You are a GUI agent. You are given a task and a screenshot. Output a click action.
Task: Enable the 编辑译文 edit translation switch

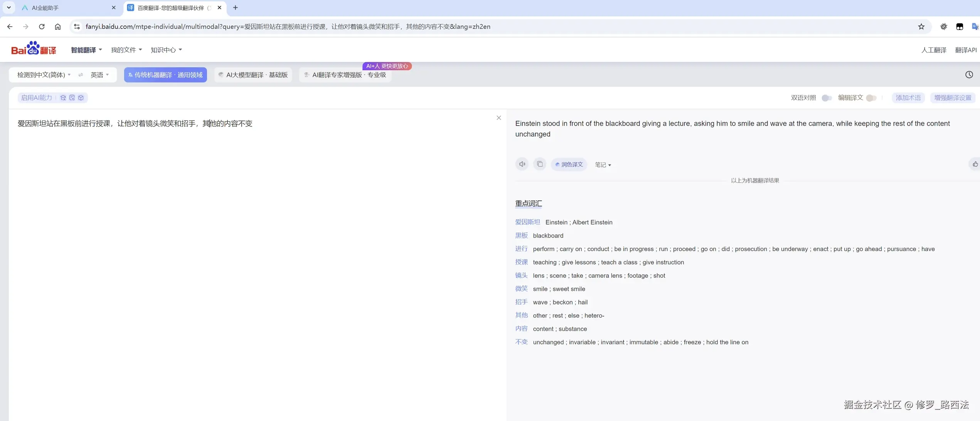tap(871, 98)
